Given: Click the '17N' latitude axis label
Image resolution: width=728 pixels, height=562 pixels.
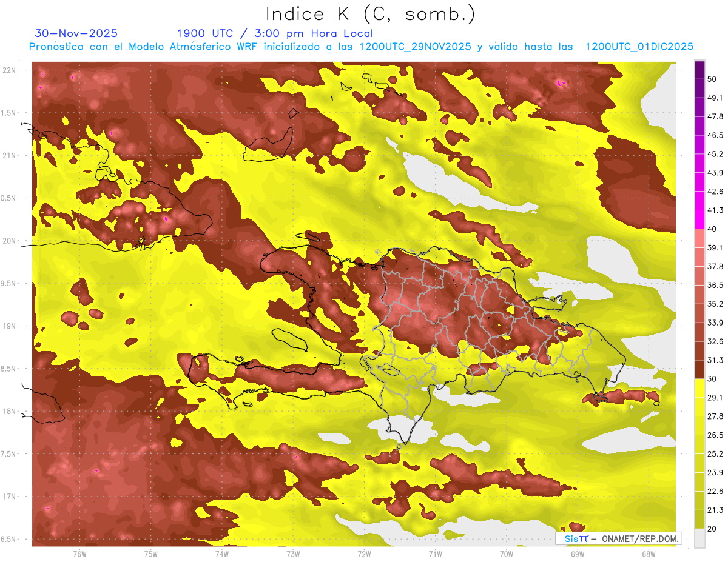Looking at the screenshot, I should (10, 497).
